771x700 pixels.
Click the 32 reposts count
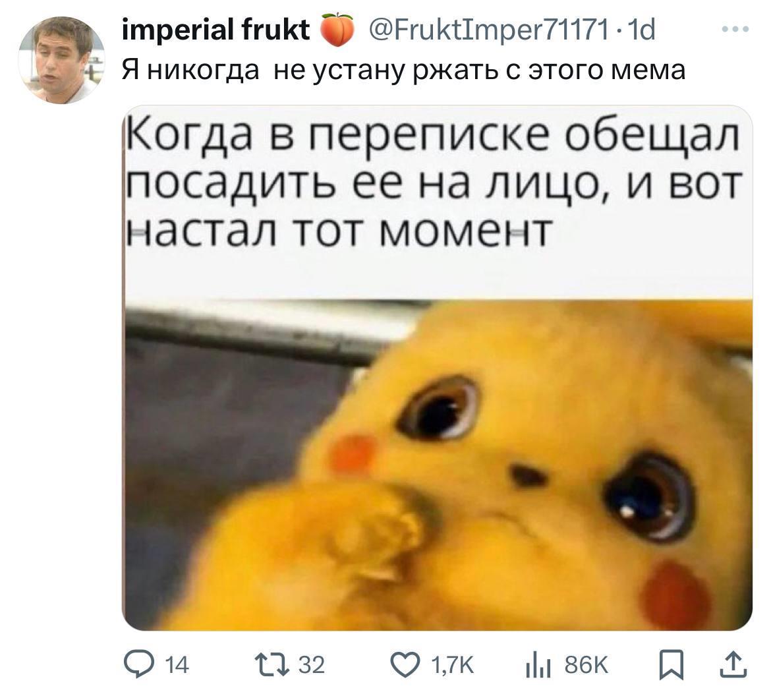(x=312, y=665)
